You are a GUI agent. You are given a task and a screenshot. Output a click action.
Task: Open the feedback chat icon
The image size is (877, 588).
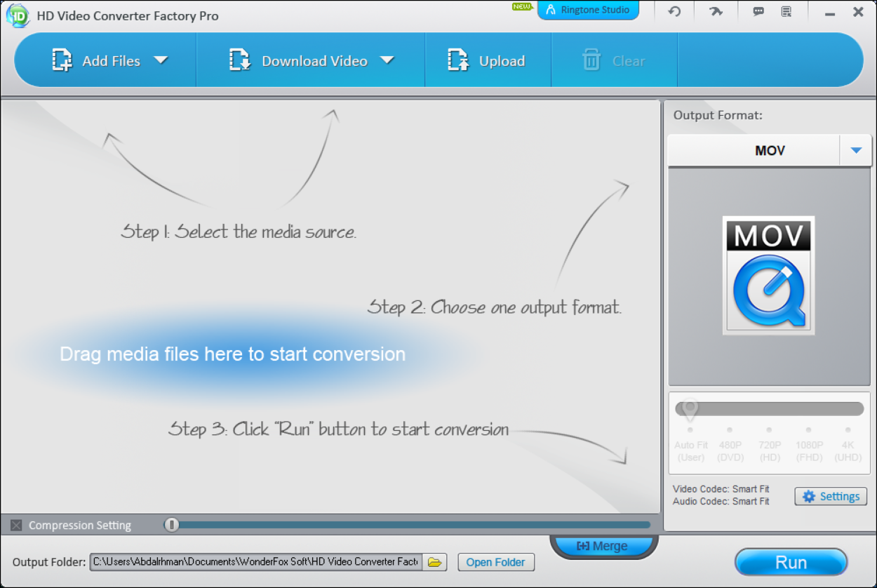758,12
